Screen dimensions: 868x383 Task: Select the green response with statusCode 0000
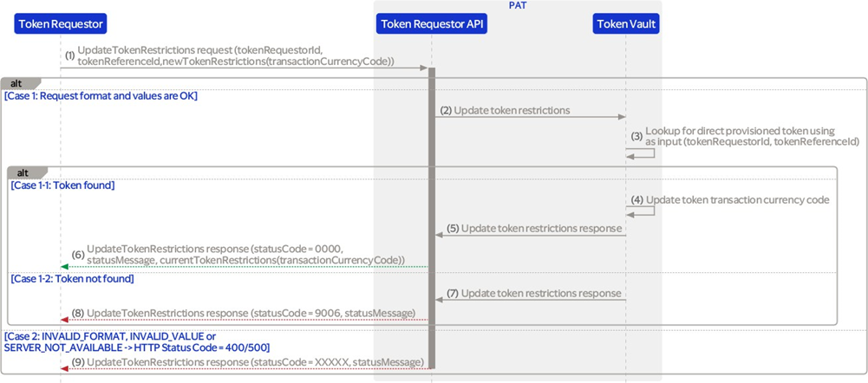click(245, 253)
